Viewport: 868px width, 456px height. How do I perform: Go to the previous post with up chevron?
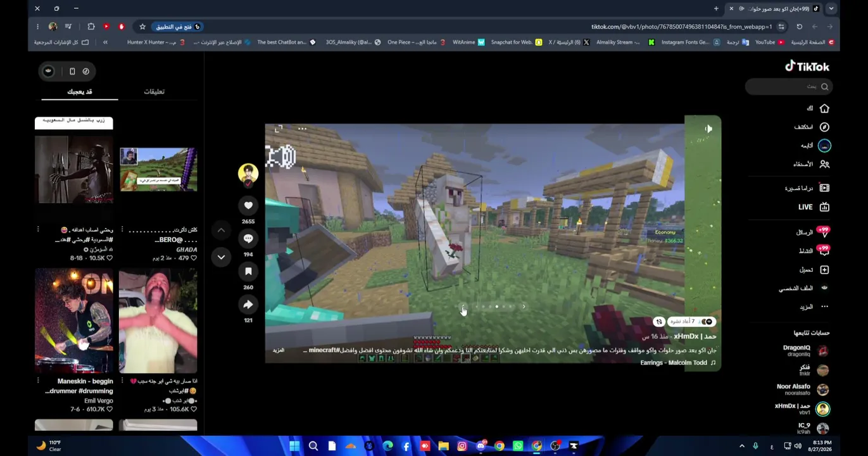coord(221,230)
